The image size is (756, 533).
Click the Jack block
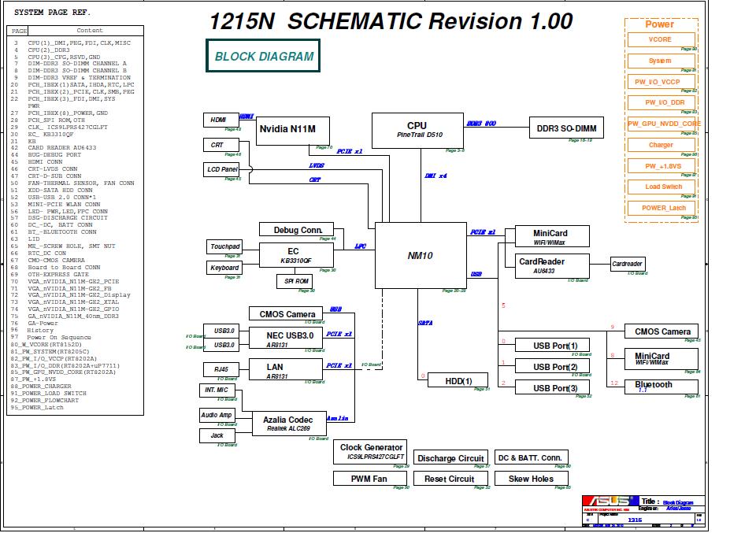[217, 435]
